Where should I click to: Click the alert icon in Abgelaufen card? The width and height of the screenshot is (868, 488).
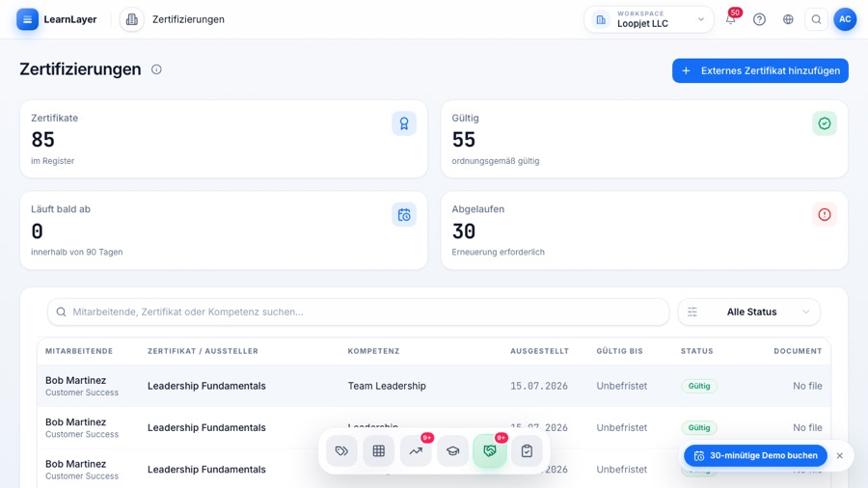(825, 215)
